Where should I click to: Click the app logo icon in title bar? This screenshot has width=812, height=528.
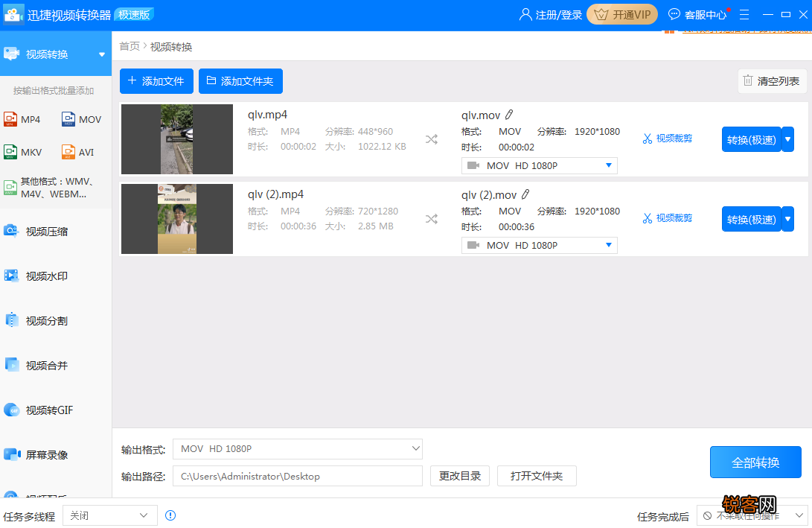[13, 14]
